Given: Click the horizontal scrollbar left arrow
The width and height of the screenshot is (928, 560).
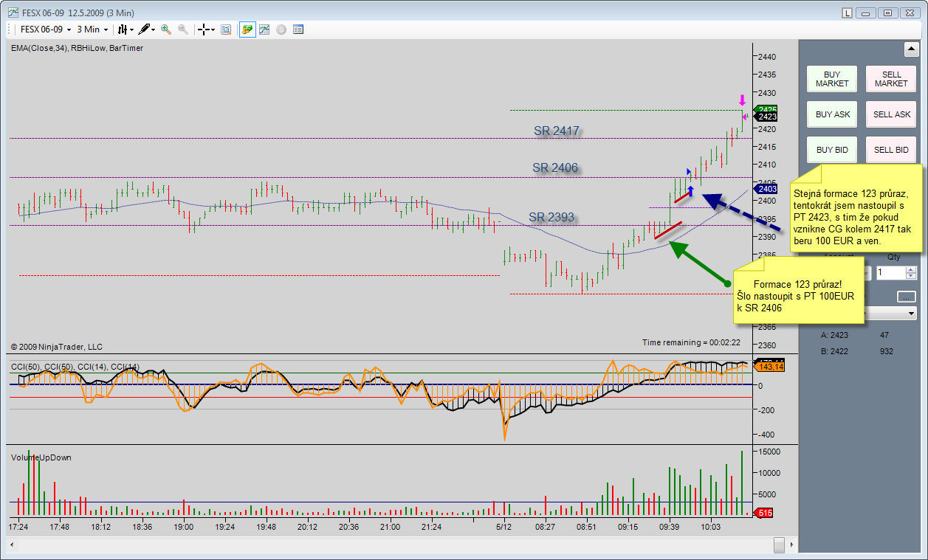Looking at the screenshot, I should tap(11, 545).
